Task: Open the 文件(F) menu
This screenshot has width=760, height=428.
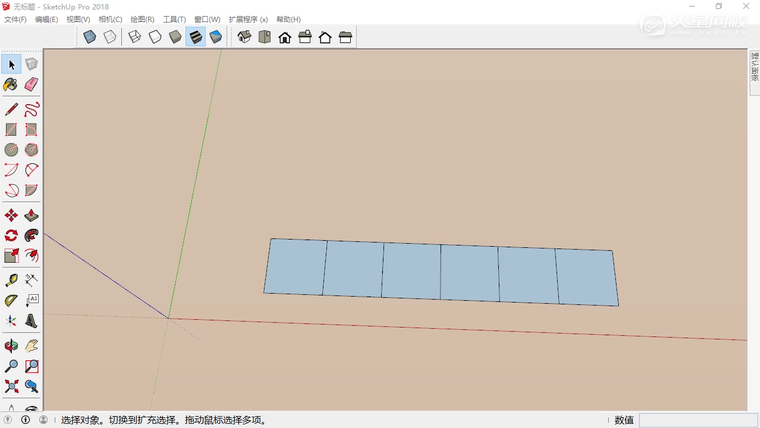Action: click(16, 19)
